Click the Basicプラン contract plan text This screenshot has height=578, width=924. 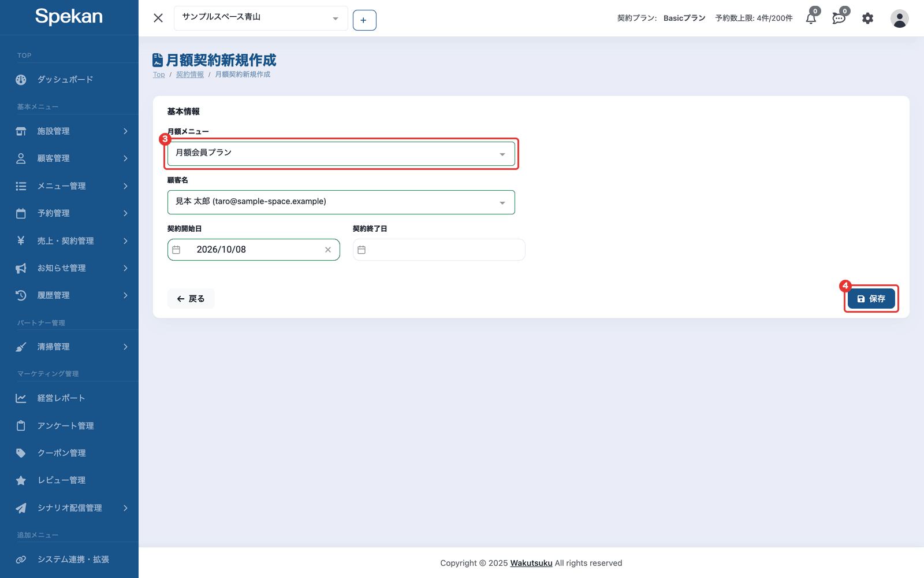click(x=684, y=18)
